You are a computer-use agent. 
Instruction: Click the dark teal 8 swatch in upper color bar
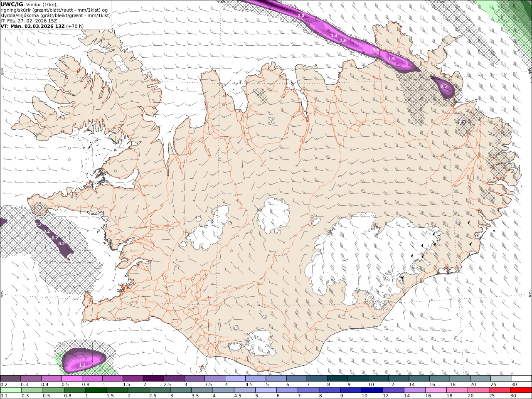click(x=337, y=379)
